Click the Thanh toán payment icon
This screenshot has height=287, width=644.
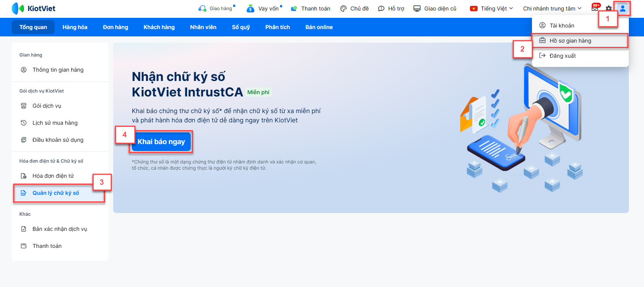(x=294, y=9)
